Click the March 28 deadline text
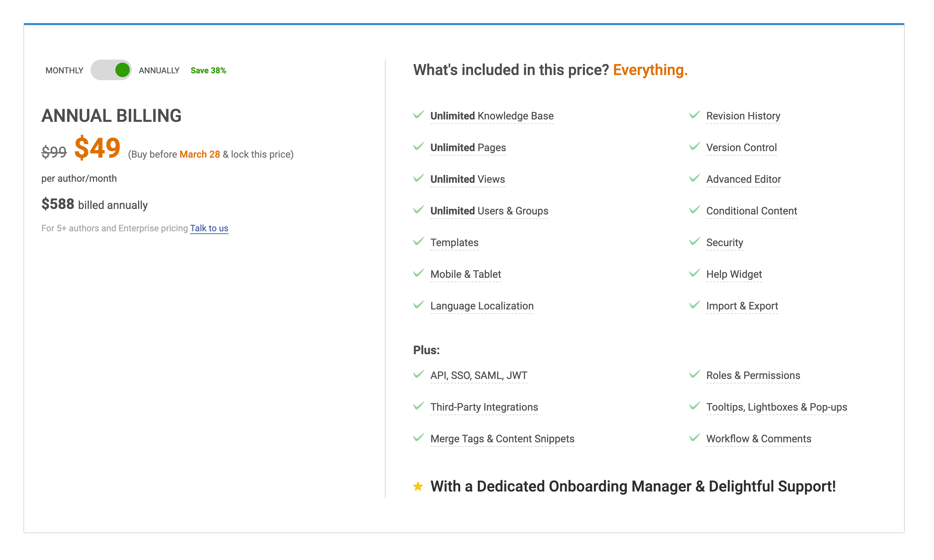934x560 pixels. (200, 154)
